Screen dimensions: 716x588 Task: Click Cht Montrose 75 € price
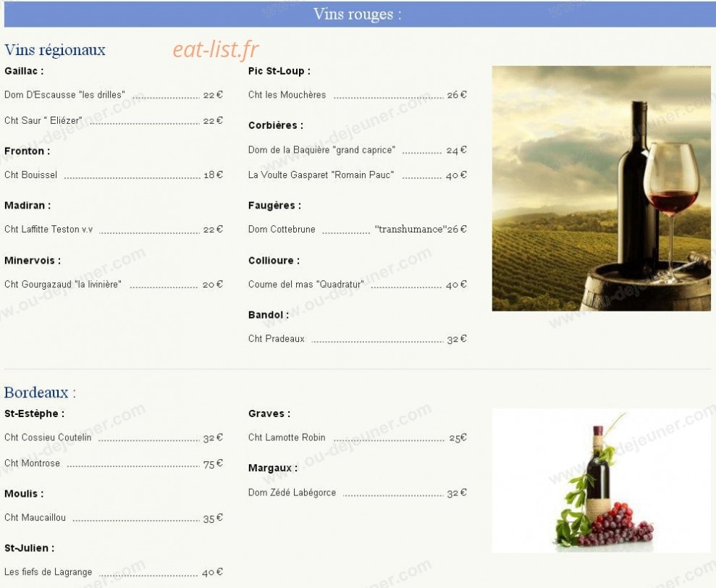tap(213, 463)
